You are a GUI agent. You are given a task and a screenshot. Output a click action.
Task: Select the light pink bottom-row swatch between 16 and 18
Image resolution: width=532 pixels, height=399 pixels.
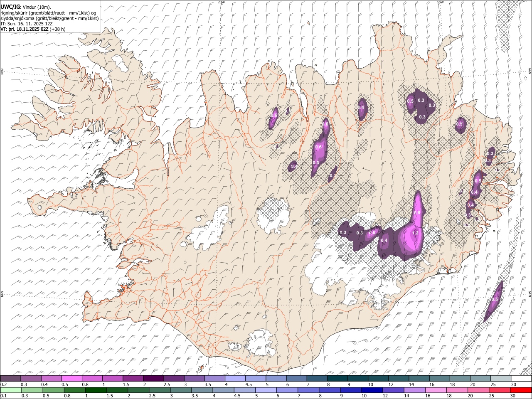pyautogui.click(x=436, y=390)
